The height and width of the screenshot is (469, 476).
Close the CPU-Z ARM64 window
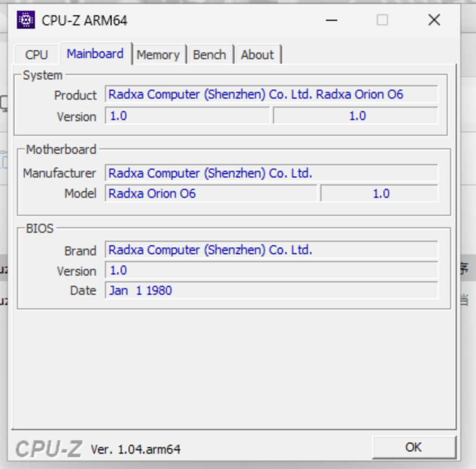434,20
